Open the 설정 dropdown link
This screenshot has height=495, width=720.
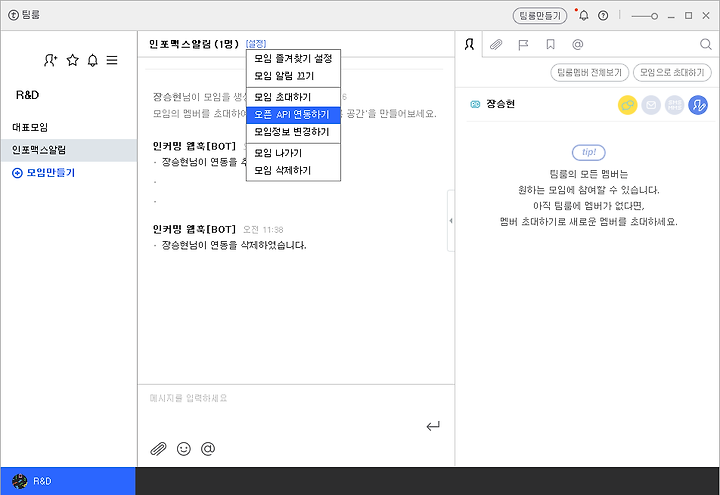tap(256, 44)
